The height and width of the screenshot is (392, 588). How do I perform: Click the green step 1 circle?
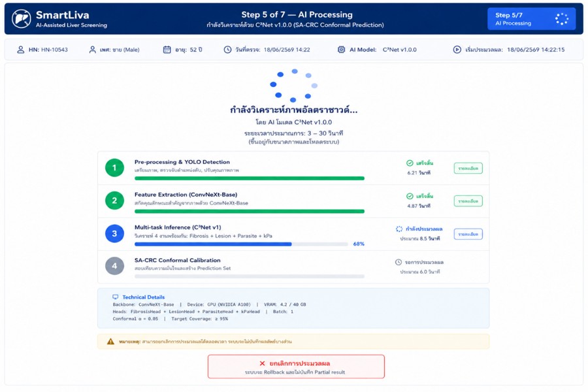pyautogui.click(x=114, y=168)
